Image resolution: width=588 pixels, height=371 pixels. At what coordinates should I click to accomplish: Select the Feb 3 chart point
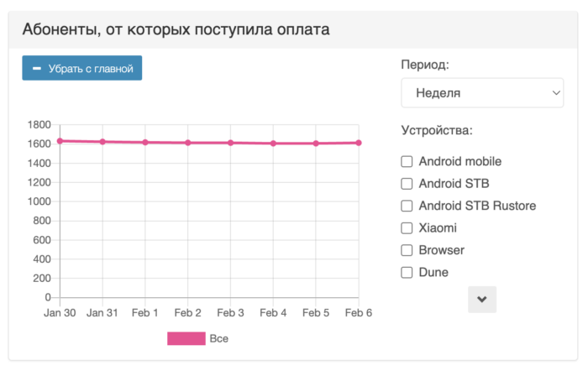231,143
